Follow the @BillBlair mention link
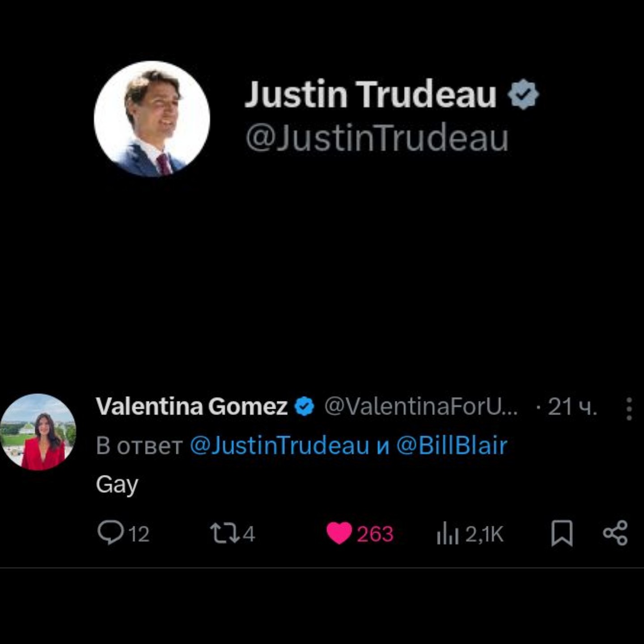The height and width of the screenshot is (644, 644). click(x=452, y=445)
